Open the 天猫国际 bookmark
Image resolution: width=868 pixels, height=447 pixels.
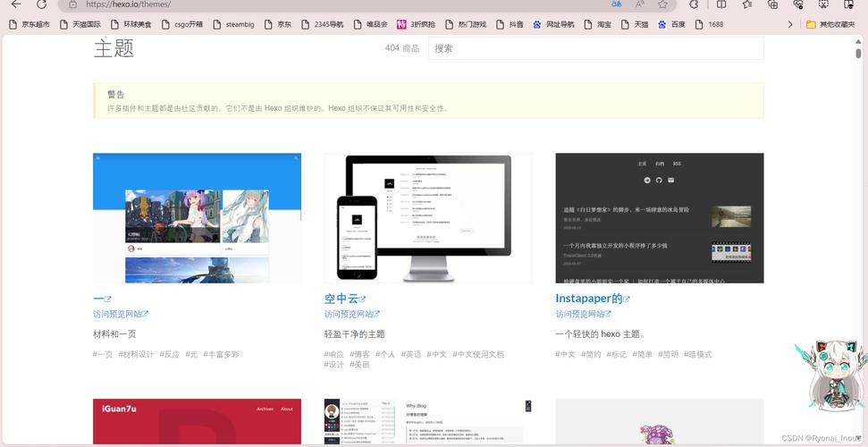pos(80,24)
